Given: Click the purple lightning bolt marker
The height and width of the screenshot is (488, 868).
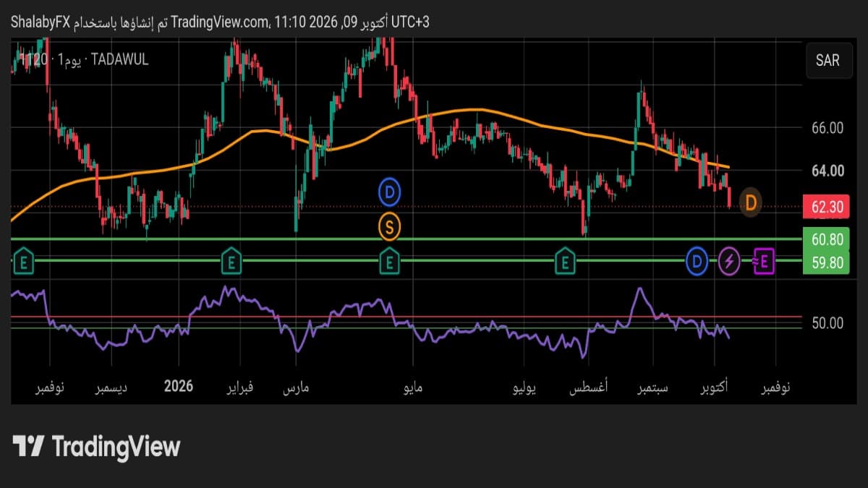Looking at the screenshot, I should [x=729, y=261].
